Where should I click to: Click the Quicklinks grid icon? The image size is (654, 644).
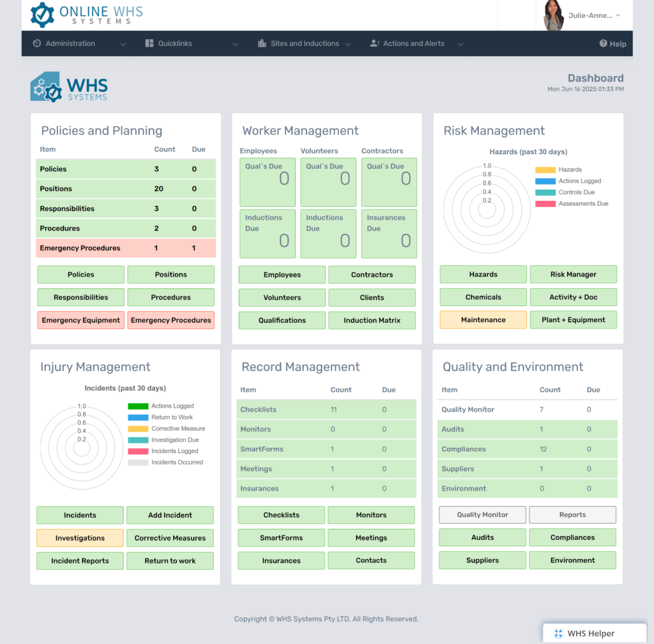(x=149, y=43)
